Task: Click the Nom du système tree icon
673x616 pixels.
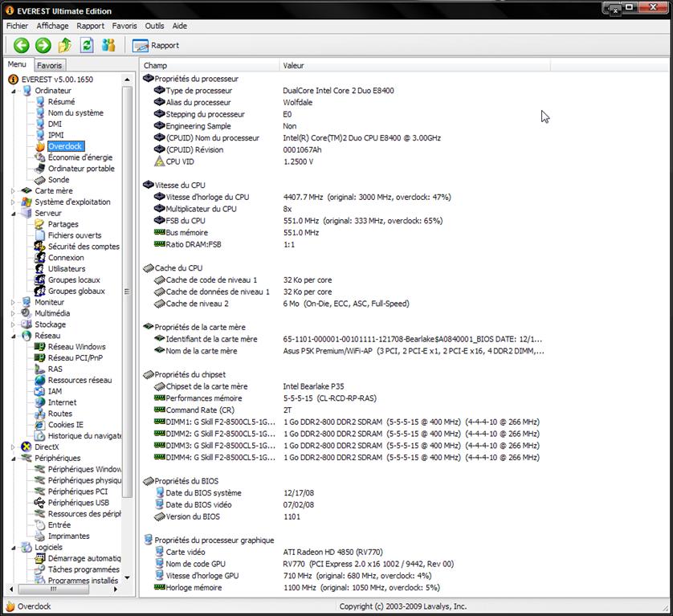Action: 40,113
